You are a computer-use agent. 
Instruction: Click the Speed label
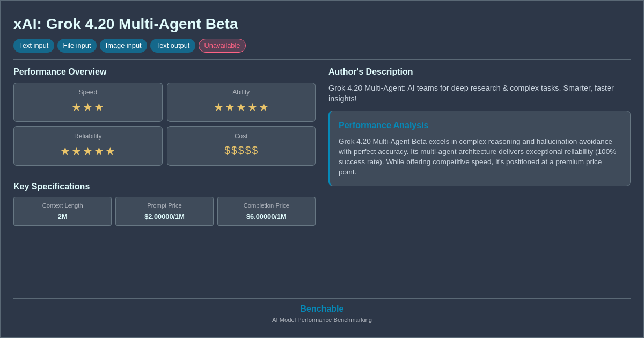tap(88, 92)
